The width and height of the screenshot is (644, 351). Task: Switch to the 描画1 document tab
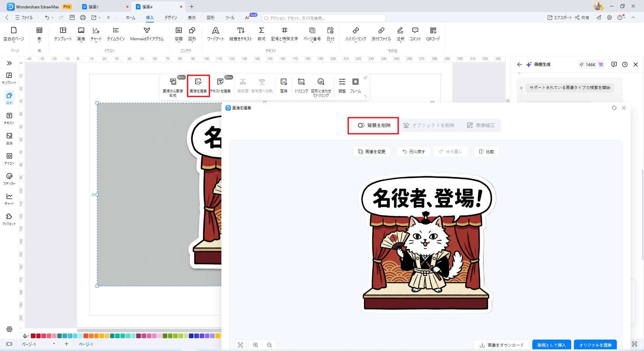(94, 7)
